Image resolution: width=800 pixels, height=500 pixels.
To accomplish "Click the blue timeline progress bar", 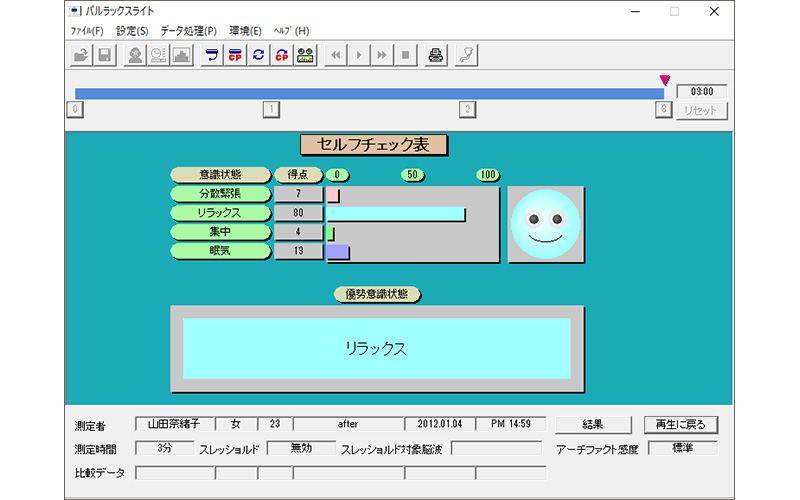I will pyautogui.click(x=368, y=93).
